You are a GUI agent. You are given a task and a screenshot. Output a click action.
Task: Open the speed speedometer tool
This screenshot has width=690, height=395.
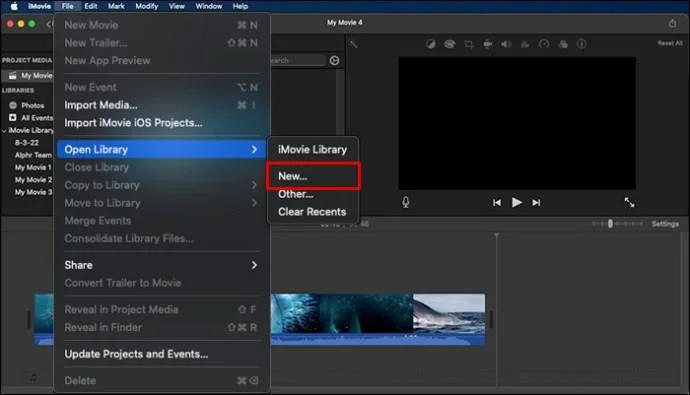(x=544, y=44)
